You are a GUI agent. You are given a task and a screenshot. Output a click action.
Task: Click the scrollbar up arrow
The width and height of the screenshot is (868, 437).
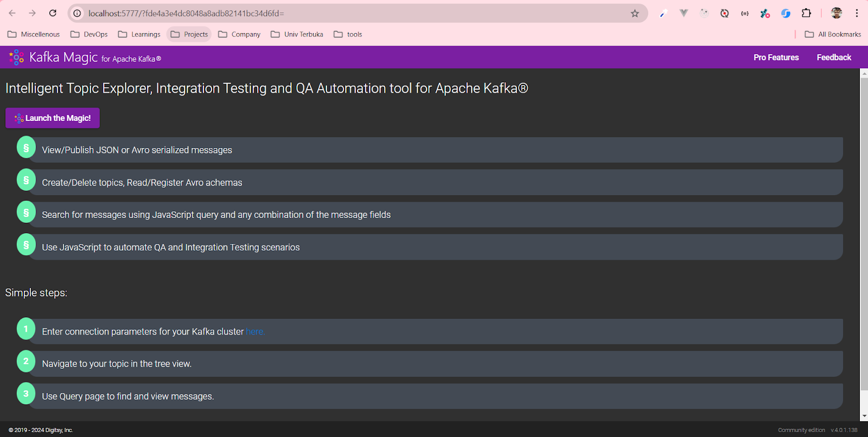point(864,73)
